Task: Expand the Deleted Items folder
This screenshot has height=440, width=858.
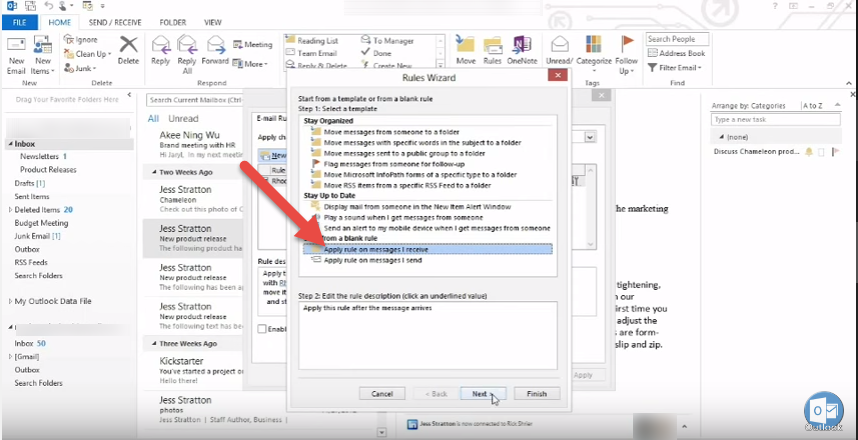Action: pyautogui.click(x=10, y=210)
